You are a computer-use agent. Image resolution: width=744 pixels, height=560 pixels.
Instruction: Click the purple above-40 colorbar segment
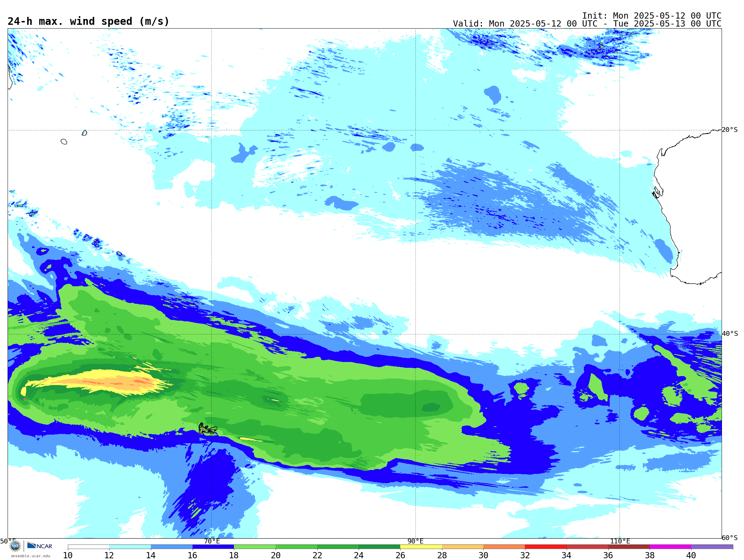coord(712,547)
